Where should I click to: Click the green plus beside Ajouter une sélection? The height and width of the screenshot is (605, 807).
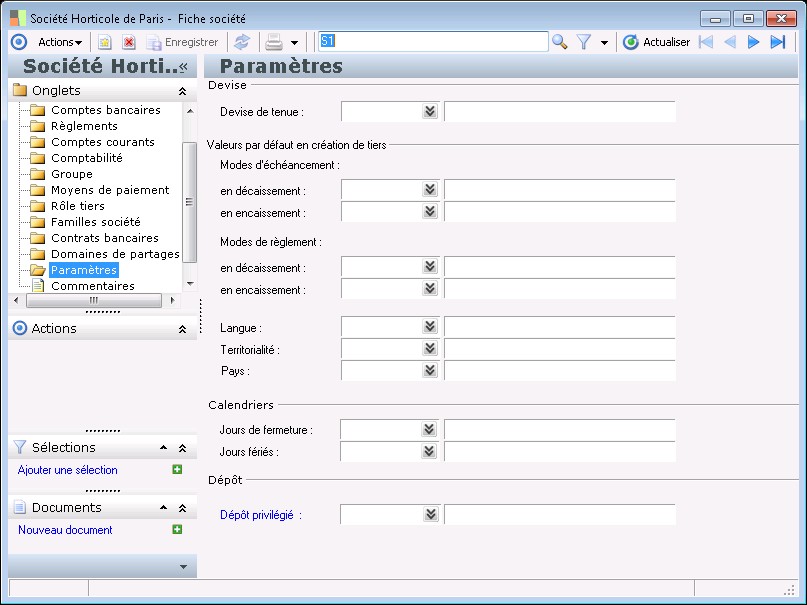tap(177, 469)
